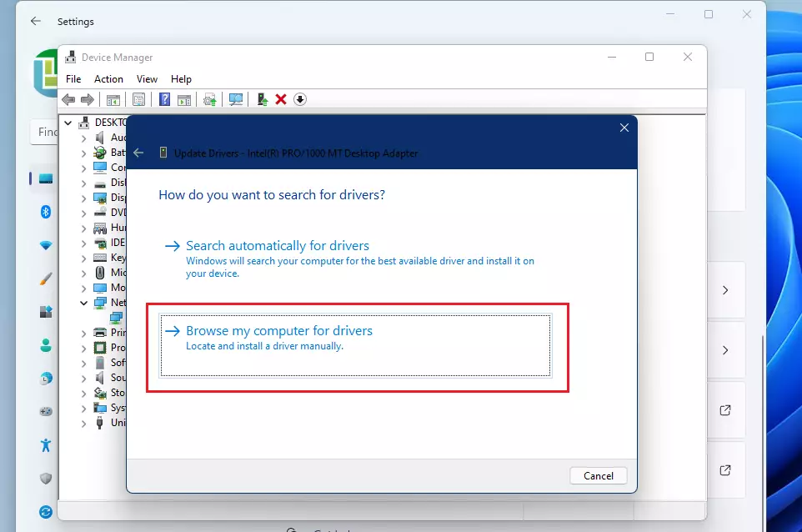
Task: Minimize the Device Manager window
Action: pos(612,57)
